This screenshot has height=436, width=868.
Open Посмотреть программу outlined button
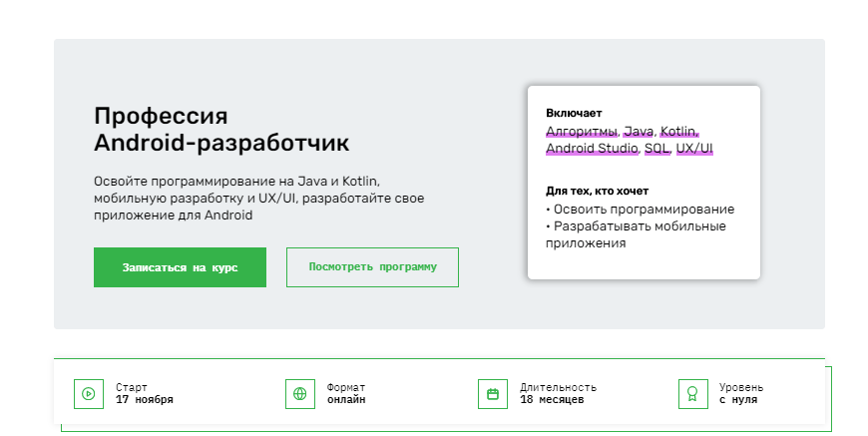coord(372,267)
